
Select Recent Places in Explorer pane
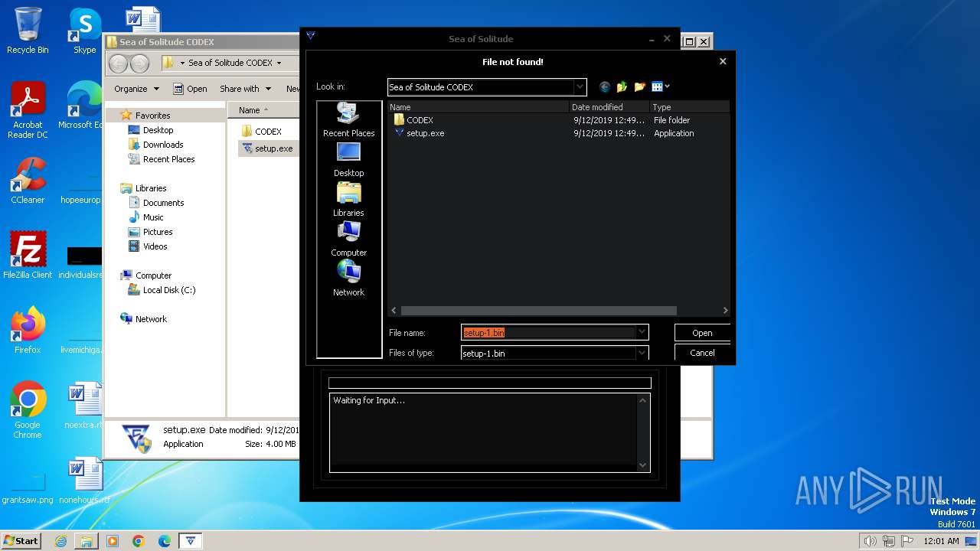coord(168,159)
